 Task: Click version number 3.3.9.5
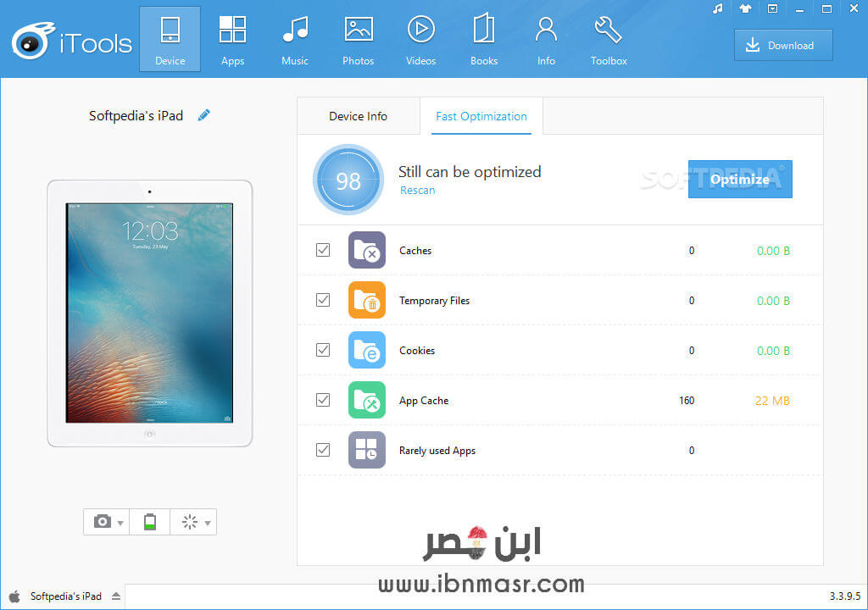click(x=845, y=596)
